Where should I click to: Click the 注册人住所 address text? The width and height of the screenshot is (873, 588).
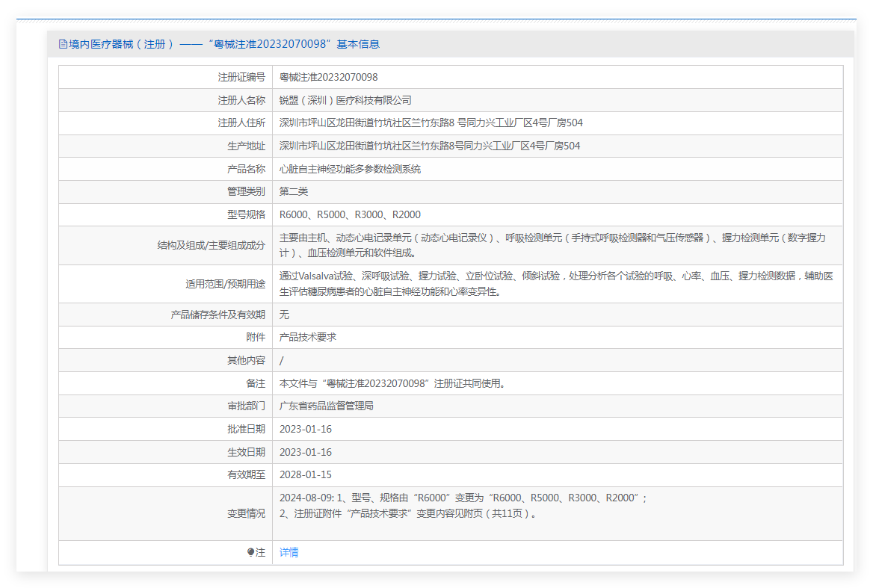(431, 123)
